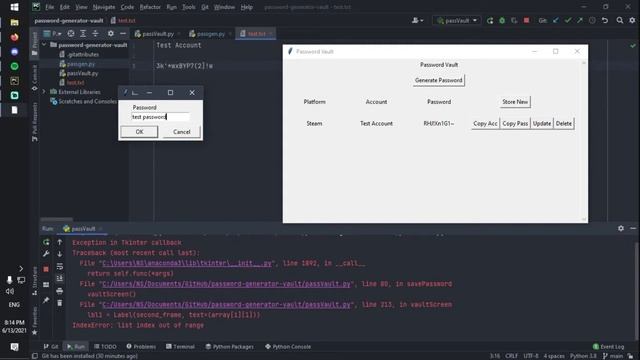Viewport: 640px width, 360px height.
Task: Open IDE settings gear in the top toolbar
Action: [x=632, y=20]
